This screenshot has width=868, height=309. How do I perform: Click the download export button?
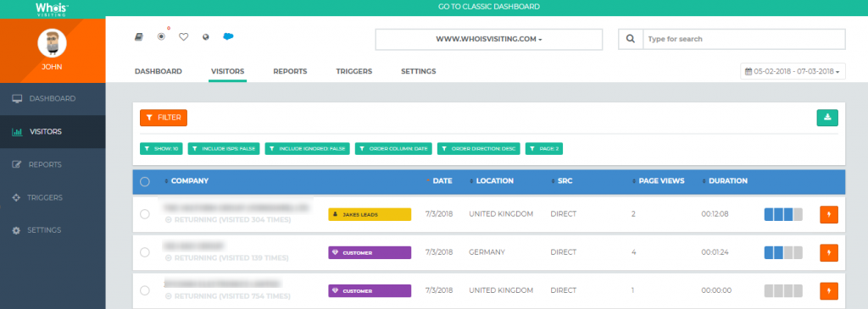[x=827, y=118]
